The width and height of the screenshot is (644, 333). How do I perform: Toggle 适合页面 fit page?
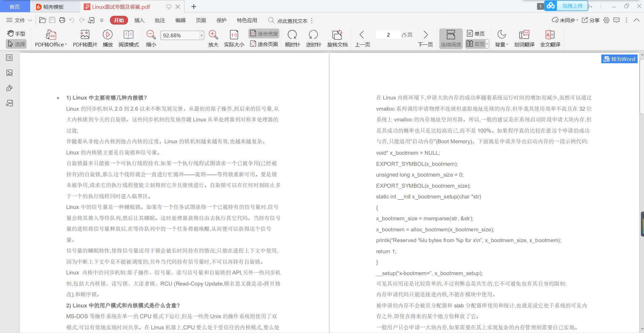pyautogui.click(x=264, y=44)
